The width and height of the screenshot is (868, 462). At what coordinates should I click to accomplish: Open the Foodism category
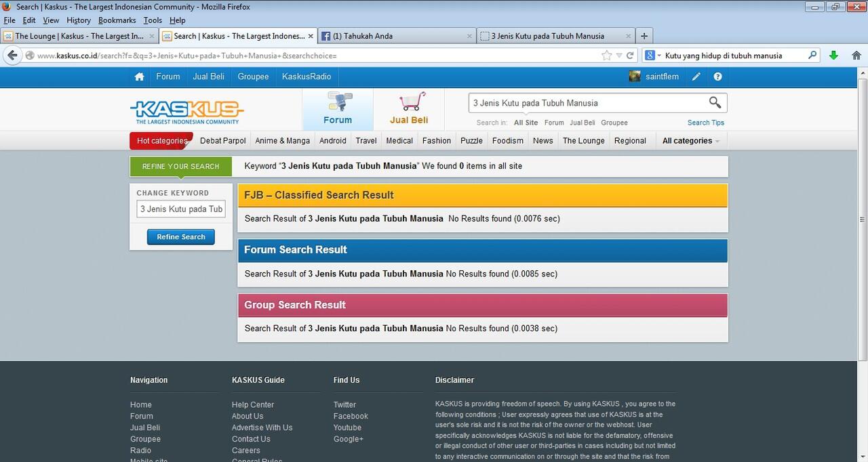(508, 141)
